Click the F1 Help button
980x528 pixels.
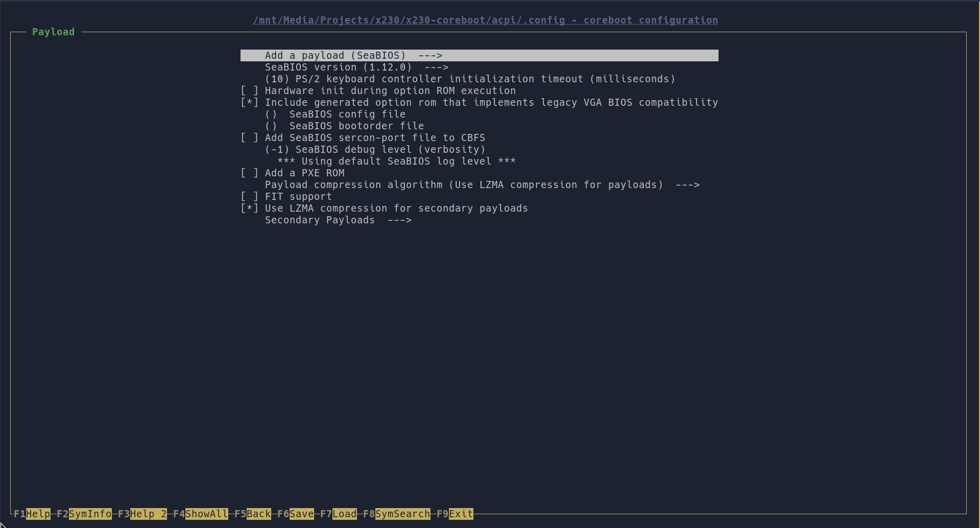[x=32, y=514]
